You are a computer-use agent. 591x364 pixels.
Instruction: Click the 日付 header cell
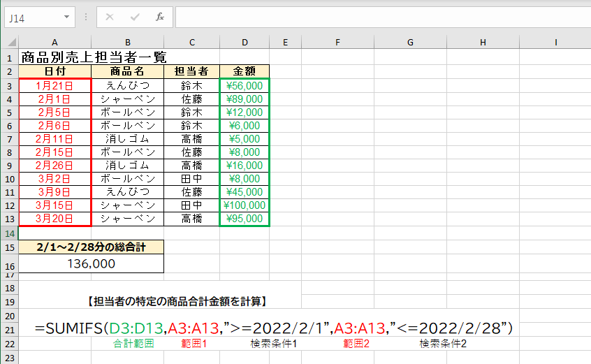coord(54,71)
